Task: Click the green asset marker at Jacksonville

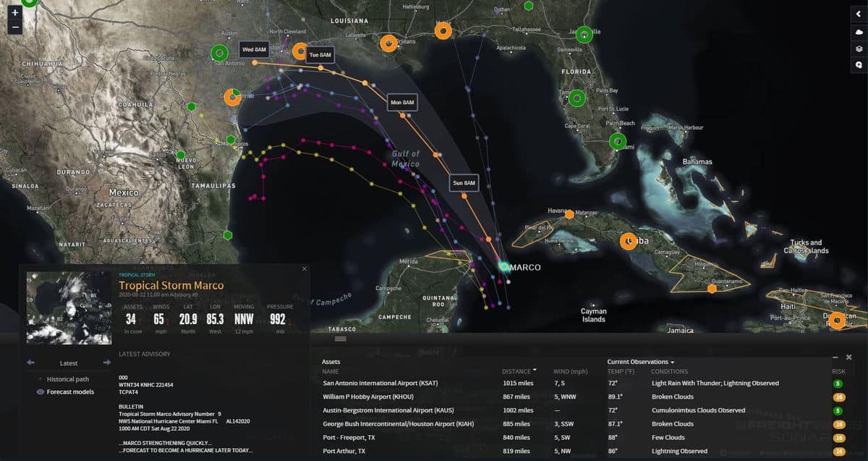Action: coord(584,33)
